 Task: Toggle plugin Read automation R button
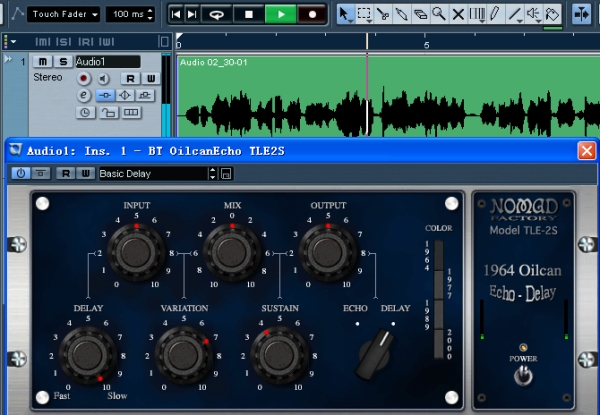[x=66, y=173]
